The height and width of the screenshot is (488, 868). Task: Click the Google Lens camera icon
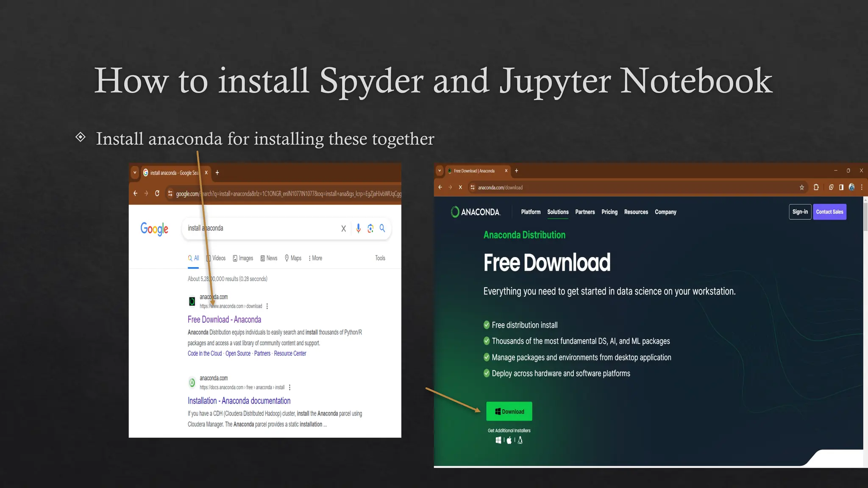click(370, 228)
